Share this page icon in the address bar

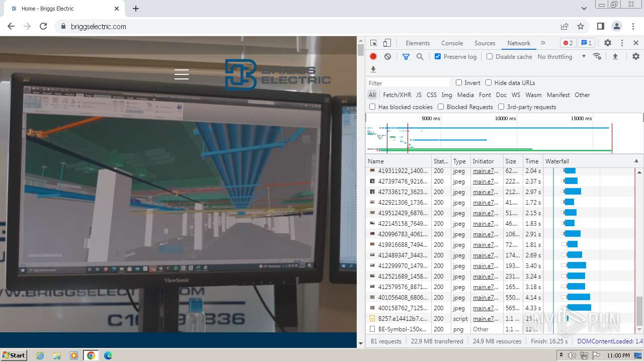tap(565, 26)
